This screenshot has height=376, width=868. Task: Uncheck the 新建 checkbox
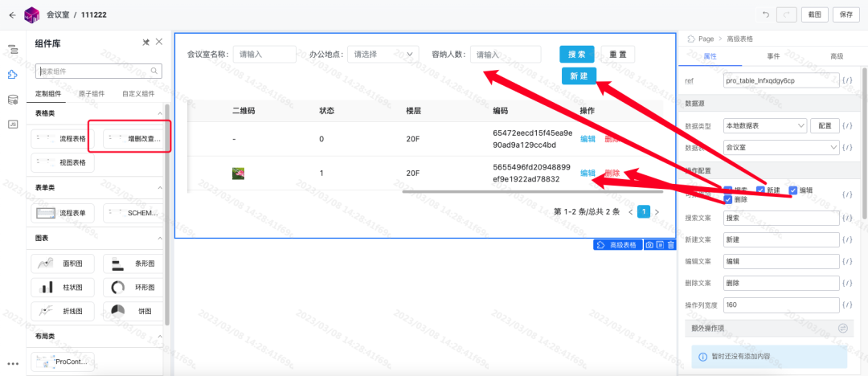coord(760,190)
